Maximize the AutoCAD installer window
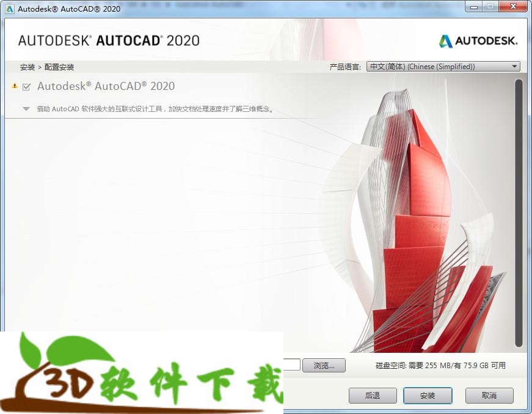The height and width of the screenshot is (414, 532). pos(490,7)
